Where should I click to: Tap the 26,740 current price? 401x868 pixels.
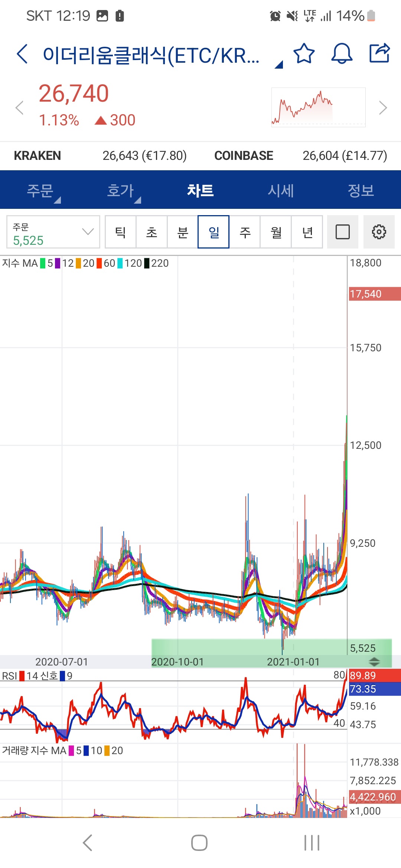tap(74, 93)
